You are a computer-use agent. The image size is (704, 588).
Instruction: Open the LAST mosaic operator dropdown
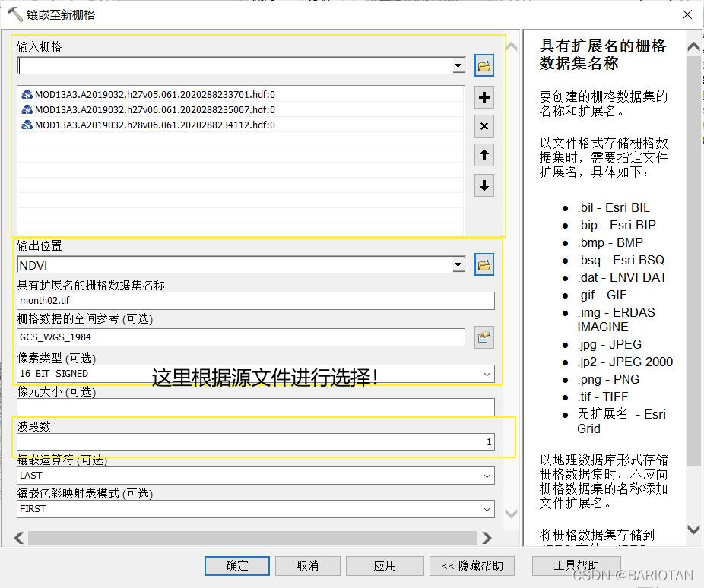point(487,476)
